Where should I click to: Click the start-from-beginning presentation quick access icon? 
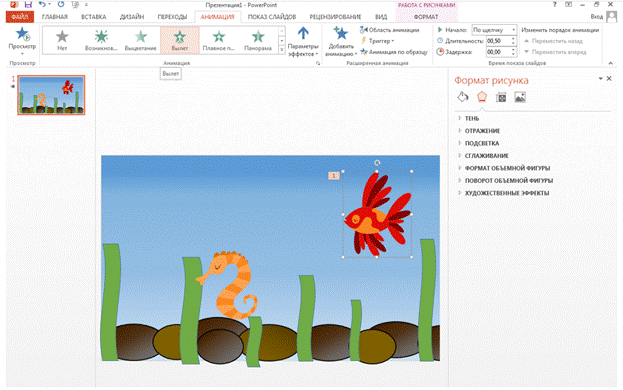pyautogui.click(x=74, y=5)
